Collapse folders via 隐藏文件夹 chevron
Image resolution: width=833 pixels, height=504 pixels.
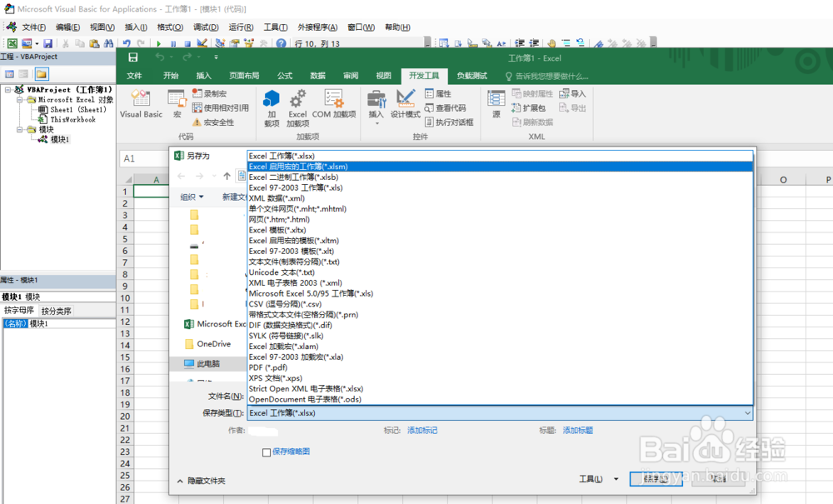coord(180,481)
